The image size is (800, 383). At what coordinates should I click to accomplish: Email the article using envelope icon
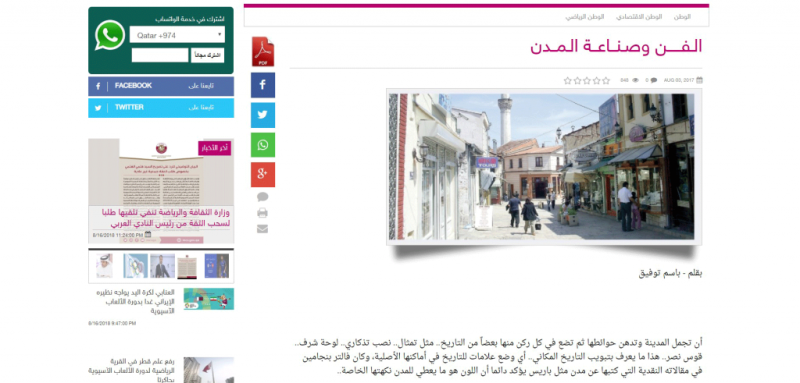pyautogui.click(x=262, y=229)
